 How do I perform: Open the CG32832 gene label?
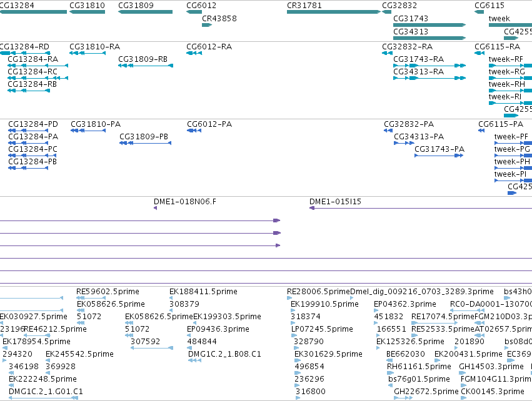(x=399, y=6)
